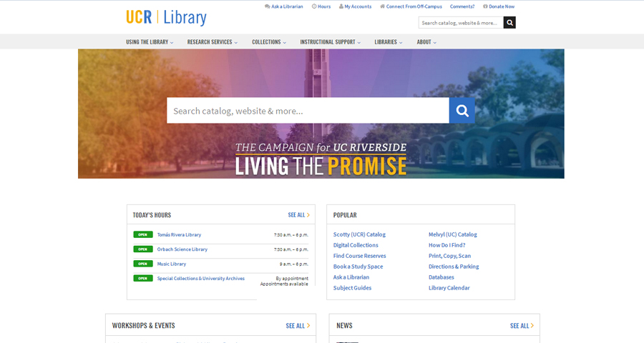
Task: Open the Collections dropdown menu
Action: point(268,42)
